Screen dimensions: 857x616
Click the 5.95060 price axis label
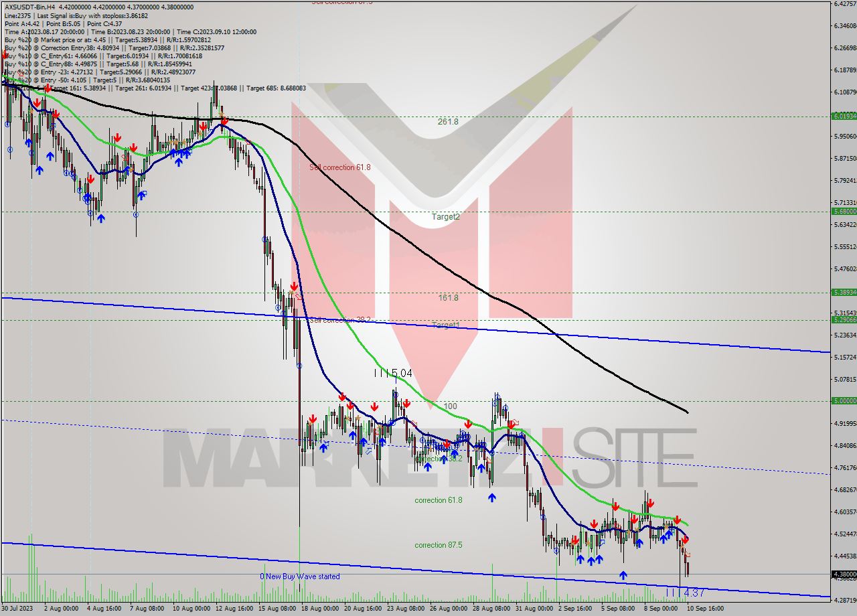tap(844, 136)
